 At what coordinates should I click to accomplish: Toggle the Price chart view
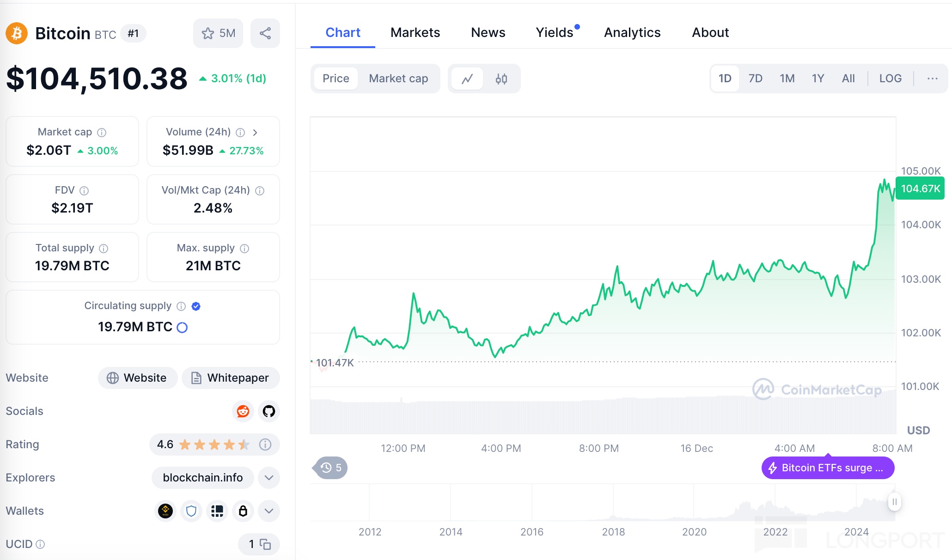(x=336, y=78)
